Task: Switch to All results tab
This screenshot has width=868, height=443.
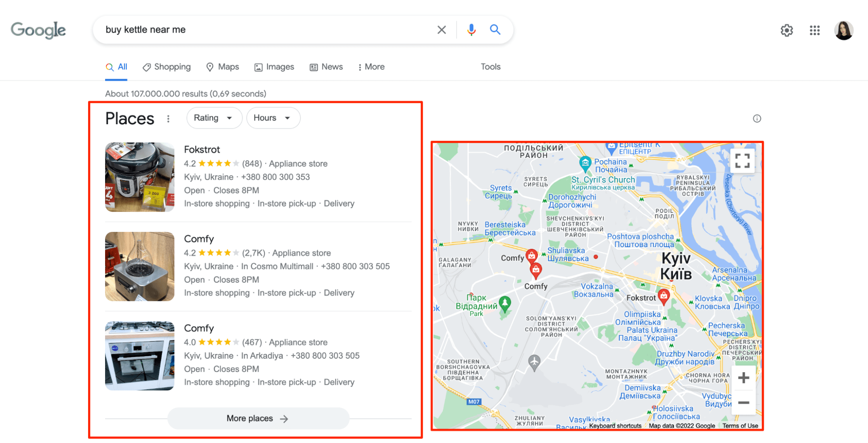Action: (116, 67)
